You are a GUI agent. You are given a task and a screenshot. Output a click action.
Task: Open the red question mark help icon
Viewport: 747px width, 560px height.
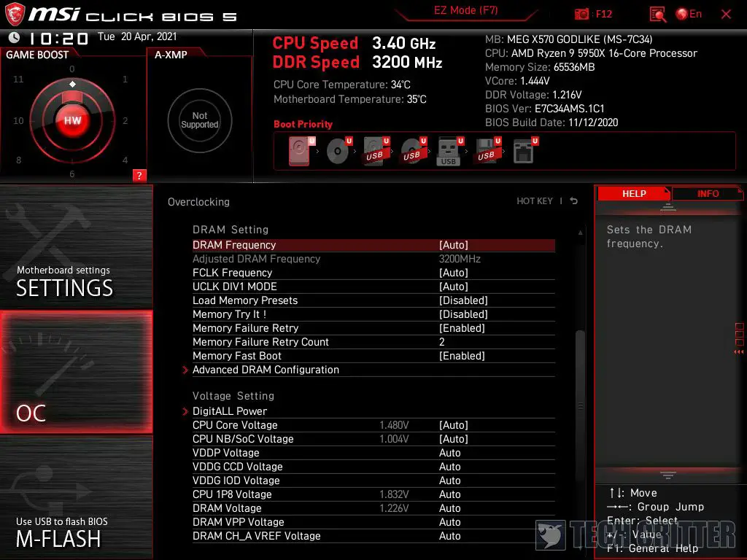tap(139, 175)
